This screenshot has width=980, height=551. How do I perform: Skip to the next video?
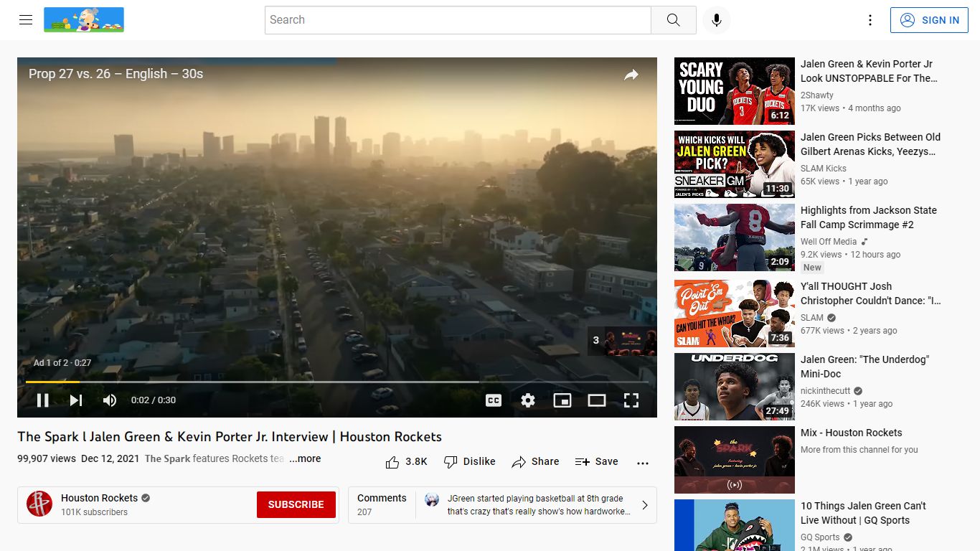(x=76, y=400)
